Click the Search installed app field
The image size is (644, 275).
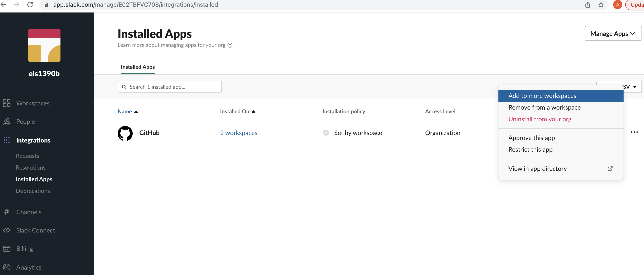[x=170, y=87]
